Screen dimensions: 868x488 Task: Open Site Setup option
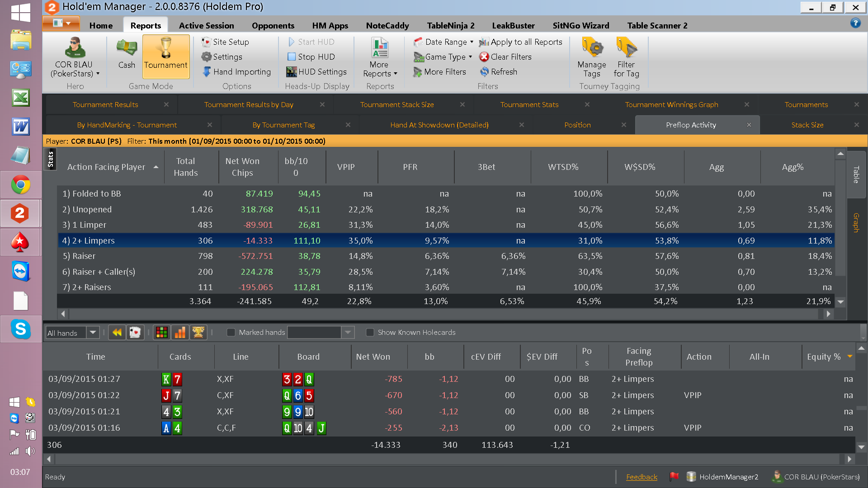click(x=225, y=42)
